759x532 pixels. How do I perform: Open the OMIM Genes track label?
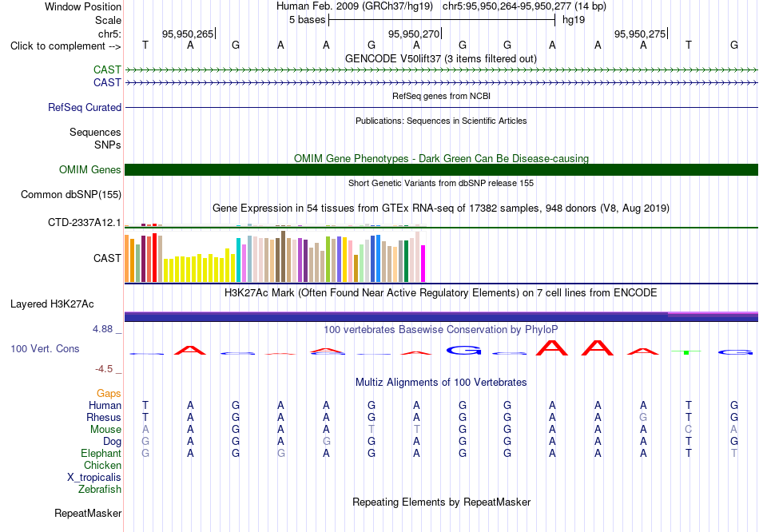[x=89, y=169]
